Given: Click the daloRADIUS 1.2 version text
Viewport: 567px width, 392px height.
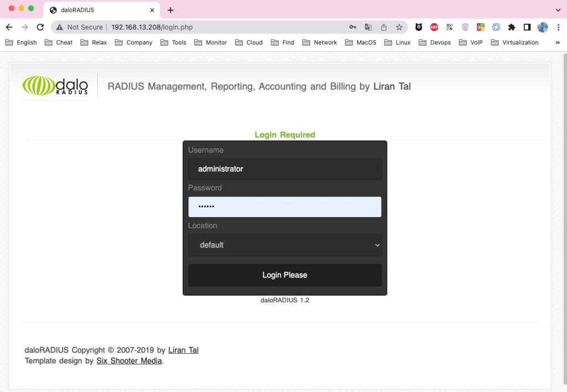Looking at the screenshot, I should 285,300.
